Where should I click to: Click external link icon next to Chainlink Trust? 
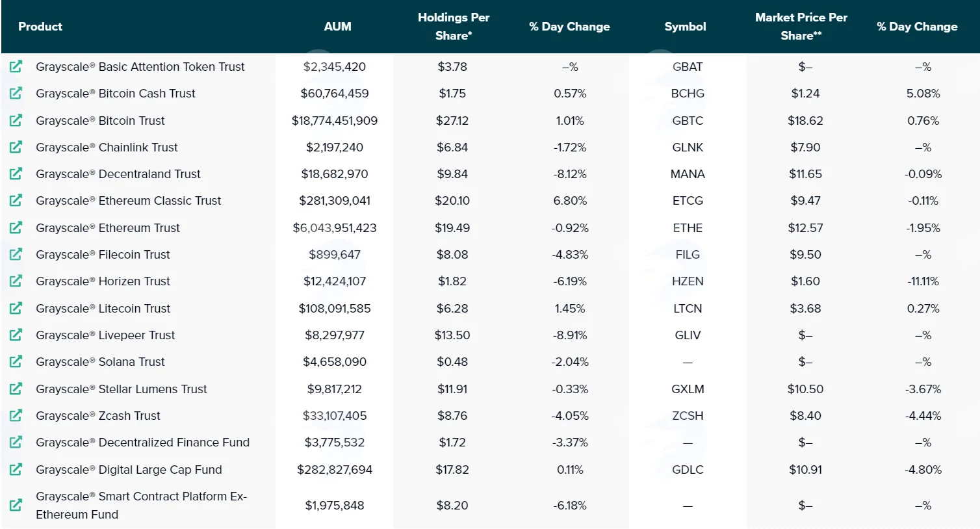(x=16, y=147)
